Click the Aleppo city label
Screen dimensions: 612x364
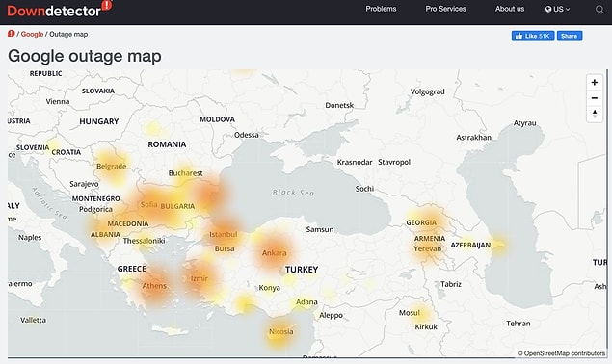tap(331, 315)
